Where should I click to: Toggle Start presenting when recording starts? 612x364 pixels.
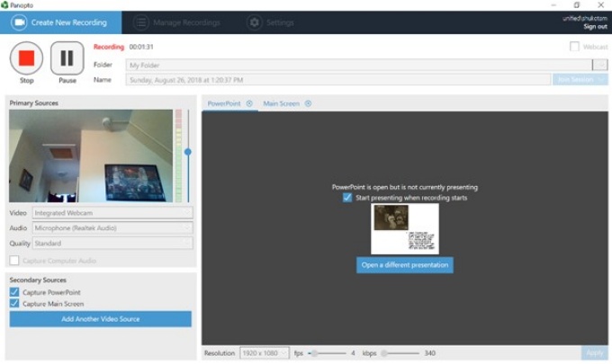point(347,198)
